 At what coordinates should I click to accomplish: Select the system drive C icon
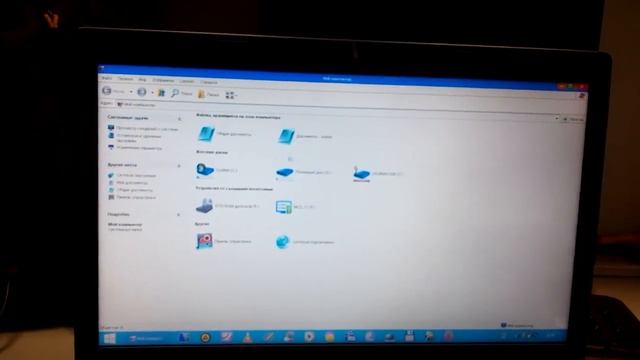tap(204, 170)
